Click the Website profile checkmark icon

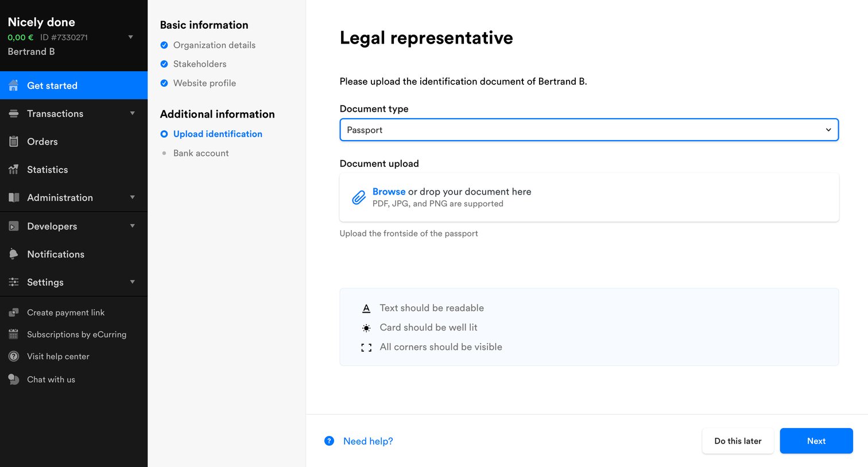click(164, 83)
